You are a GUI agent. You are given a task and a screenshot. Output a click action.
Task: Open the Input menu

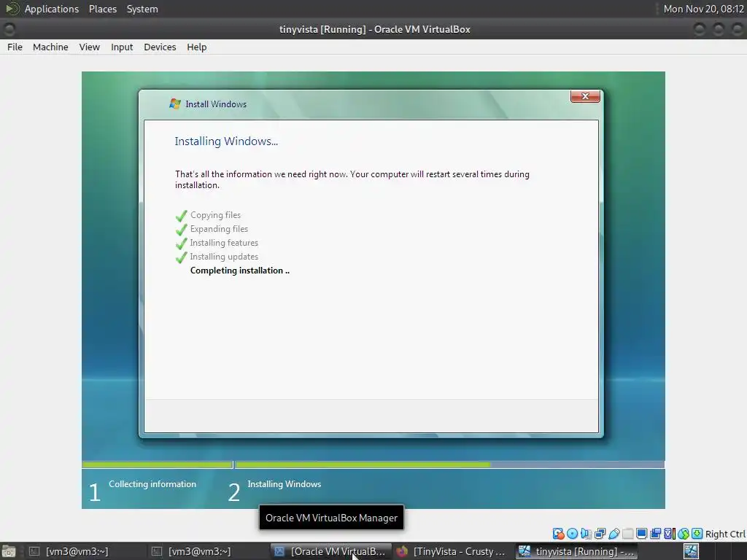point(122,47)
